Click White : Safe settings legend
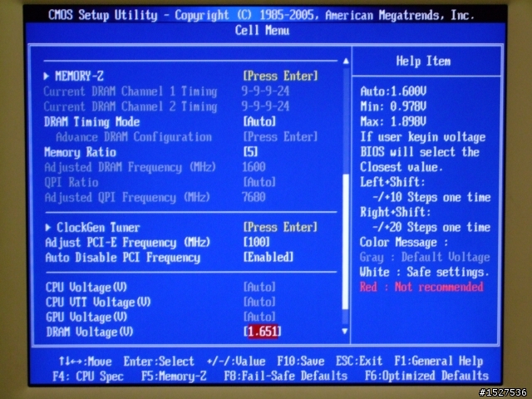Viewport: 532px width, 399px height. (x=425, y=272)
